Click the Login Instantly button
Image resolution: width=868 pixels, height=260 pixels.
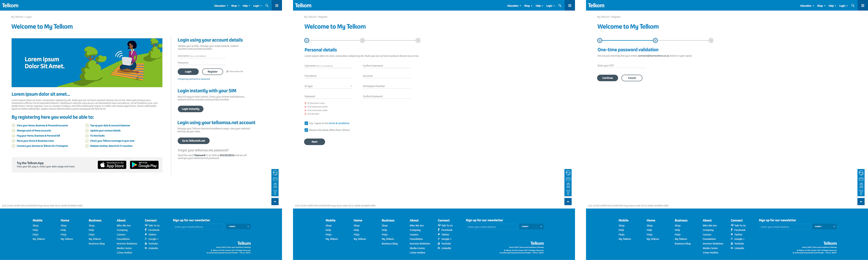coord(190,109)
